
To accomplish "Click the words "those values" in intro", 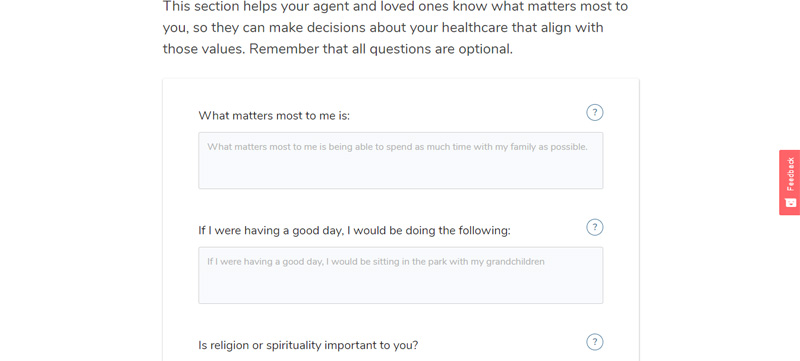I will (204, 49).
